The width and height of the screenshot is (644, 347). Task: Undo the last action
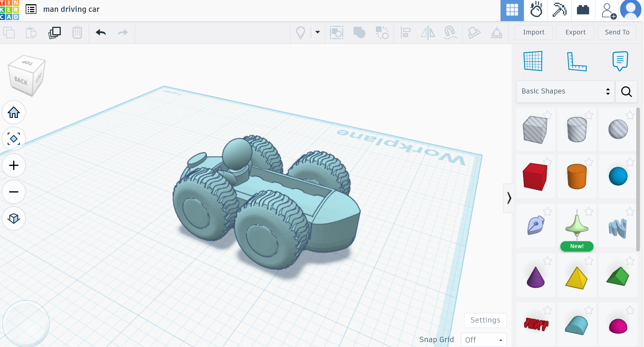101,32
